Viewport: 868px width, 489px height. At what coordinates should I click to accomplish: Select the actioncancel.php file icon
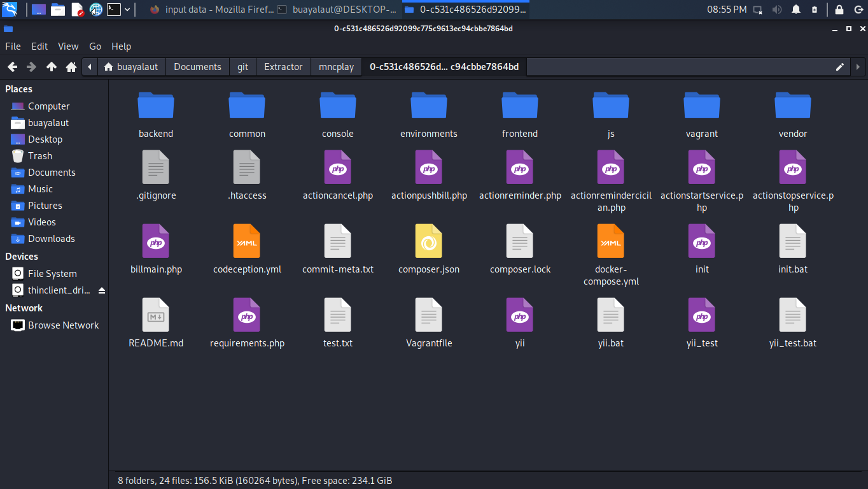(337, 167)
